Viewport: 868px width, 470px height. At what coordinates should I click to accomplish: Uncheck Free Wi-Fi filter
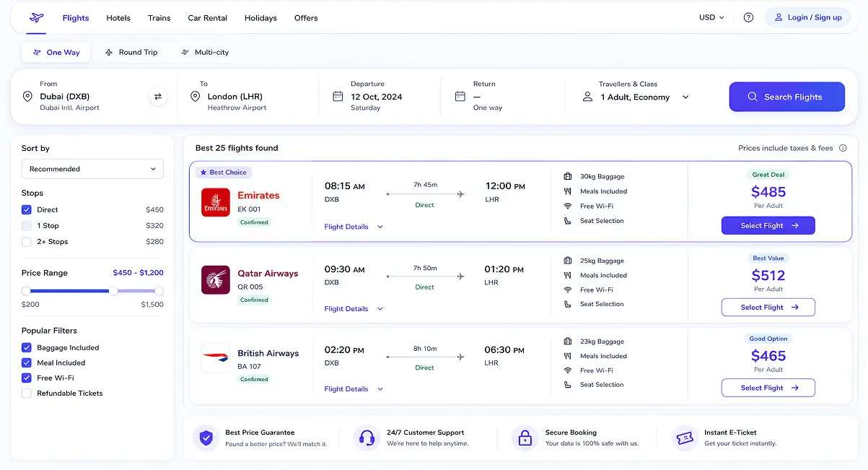click(27, 378)
